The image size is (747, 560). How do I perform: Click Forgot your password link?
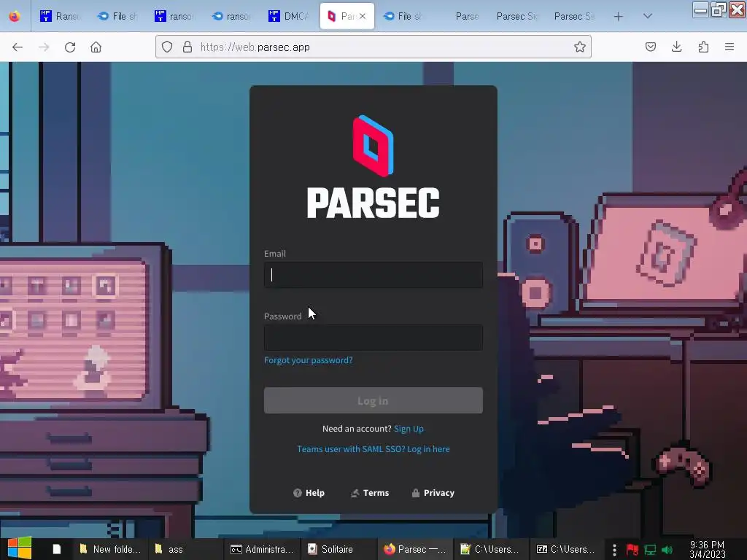coord(309,360)
